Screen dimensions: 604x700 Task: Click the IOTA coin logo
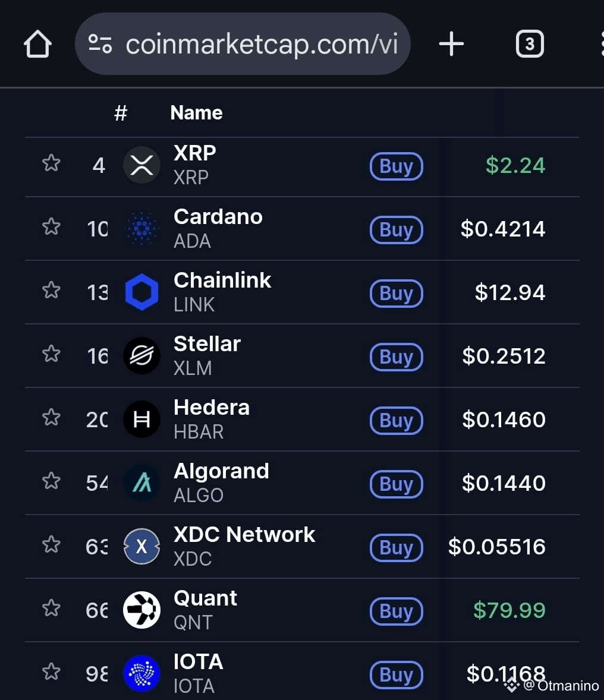[141, 673]
